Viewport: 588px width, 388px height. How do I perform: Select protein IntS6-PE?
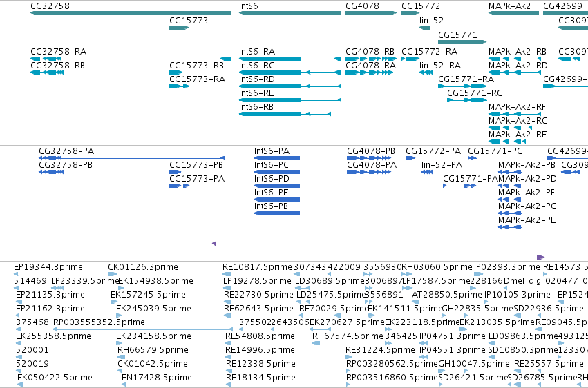point(277,200)
